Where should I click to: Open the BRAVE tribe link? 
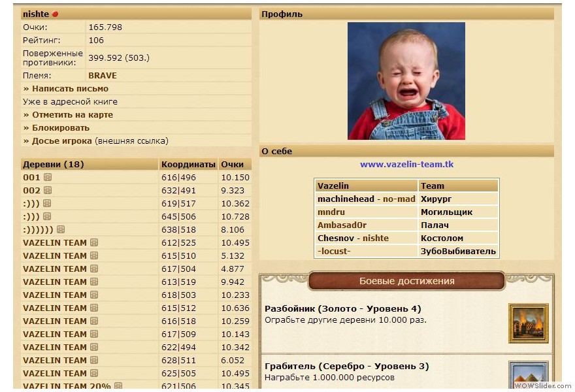pos(103,76)
